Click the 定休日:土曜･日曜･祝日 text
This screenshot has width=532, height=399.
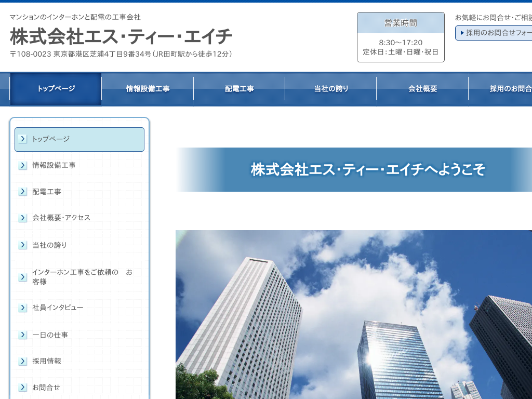click(401, 52)
